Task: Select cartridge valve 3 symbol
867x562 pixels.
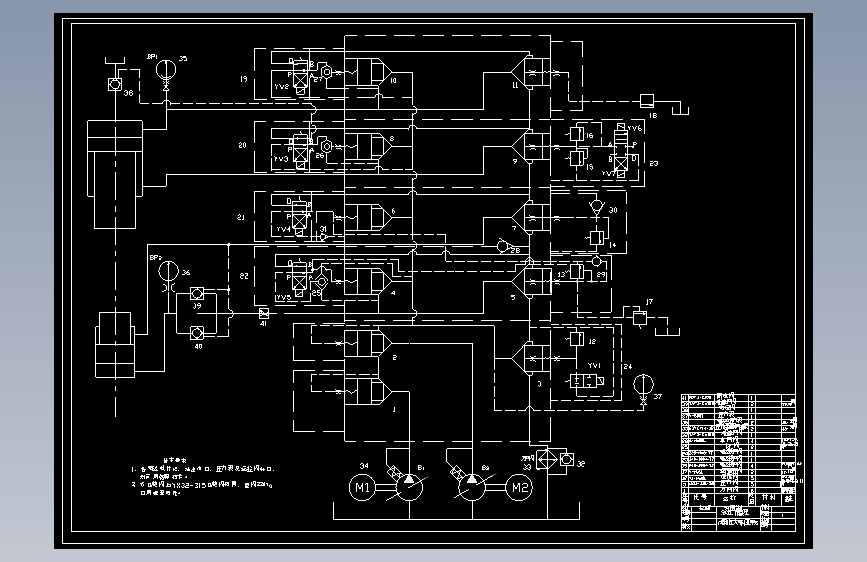Action: pyautogui.click(x=531, y=358)
